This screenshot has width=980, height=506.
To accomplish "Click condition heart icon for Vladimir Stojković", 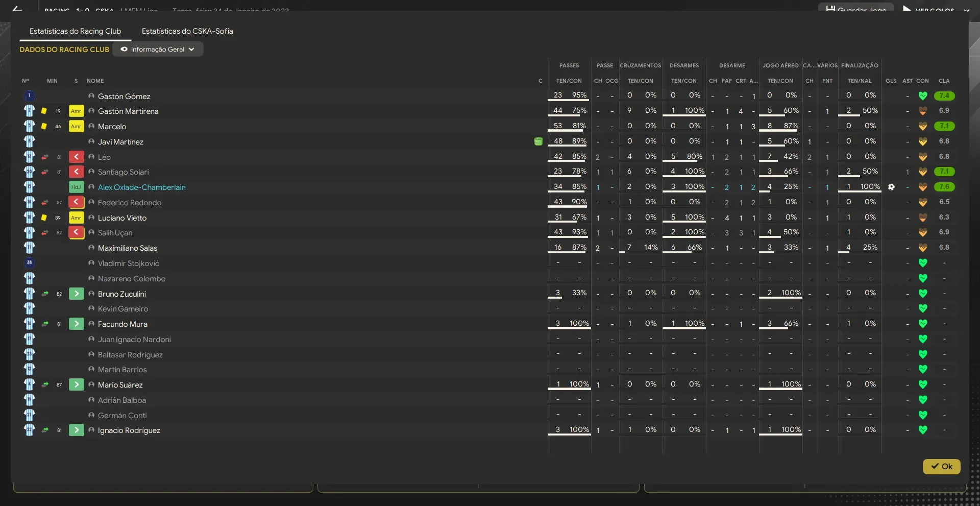I will (x=922, y=263).
